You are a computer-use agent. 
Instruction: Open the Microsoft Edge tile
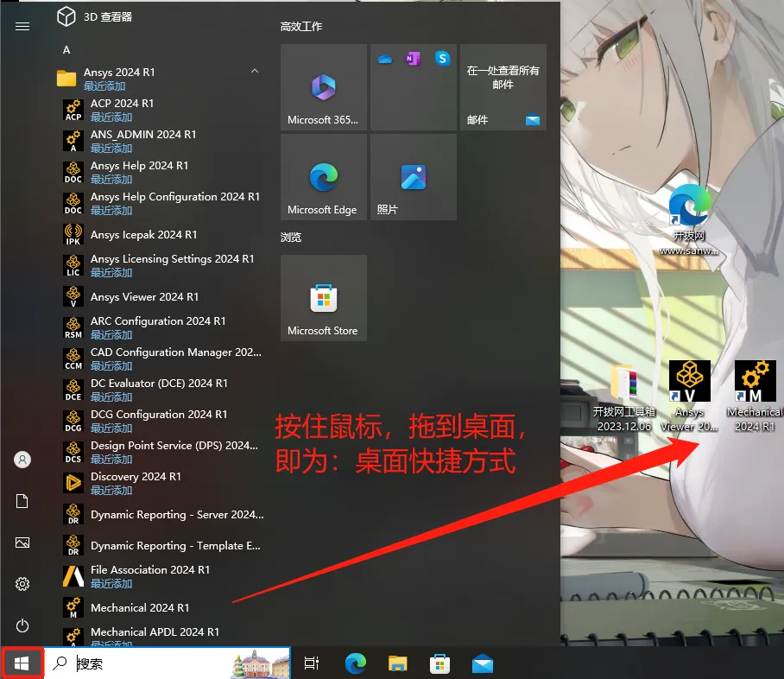point(324,177)
